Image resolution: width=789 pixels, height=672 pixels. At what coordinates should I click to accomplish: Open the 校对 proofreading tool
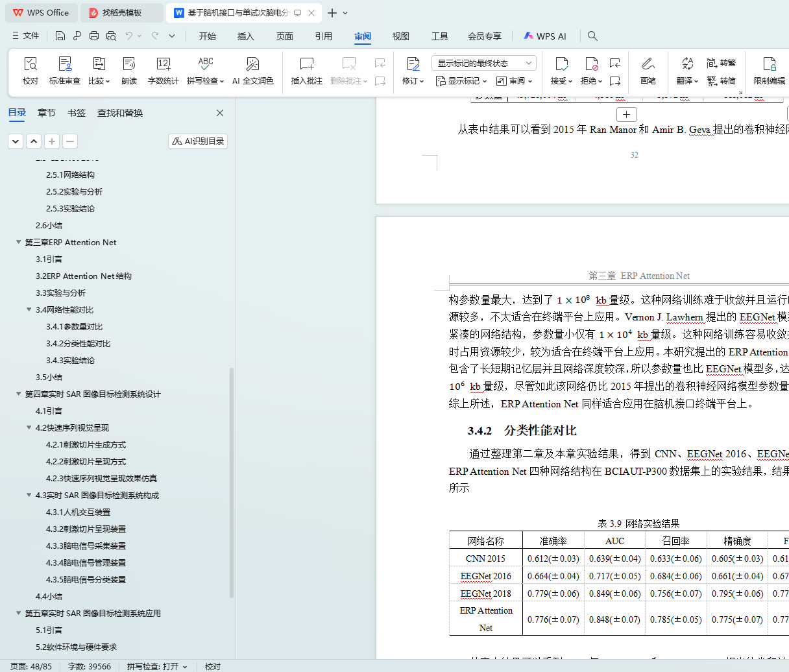click(30, 71)
